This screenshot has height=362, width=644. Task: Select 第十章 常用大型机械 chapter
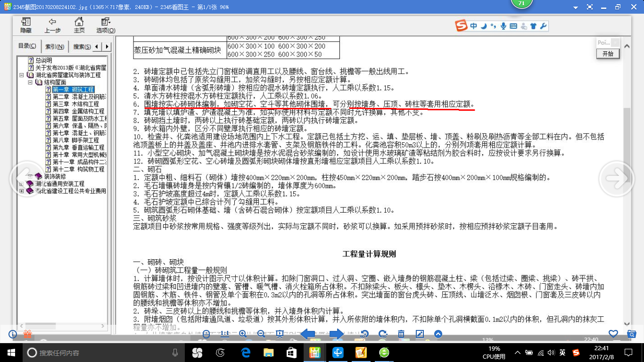point(79,155)
